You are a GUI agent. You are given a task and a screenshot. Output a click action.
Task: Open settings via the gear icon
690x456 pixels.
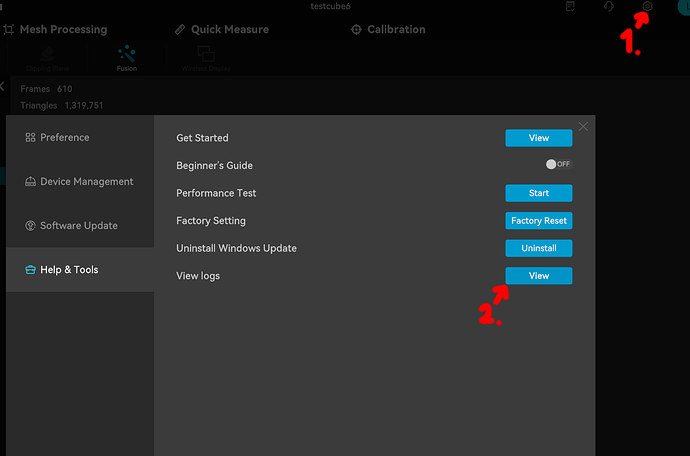coord(647,6)
